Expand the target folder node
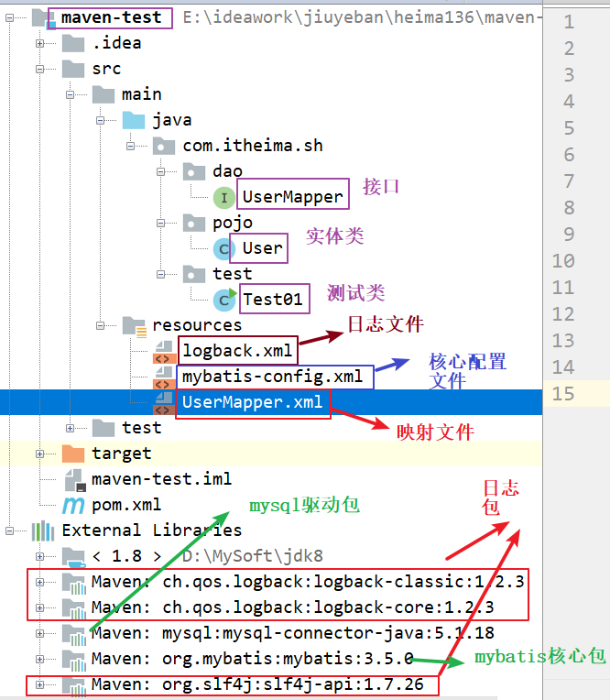 [x=39, y=454]
